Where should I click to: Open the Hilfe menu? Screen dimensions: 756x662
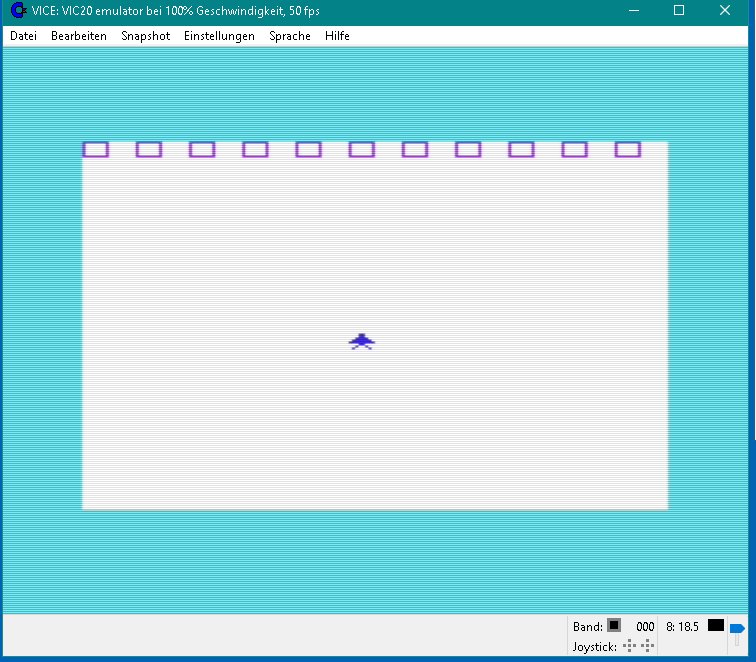point(337,36)
